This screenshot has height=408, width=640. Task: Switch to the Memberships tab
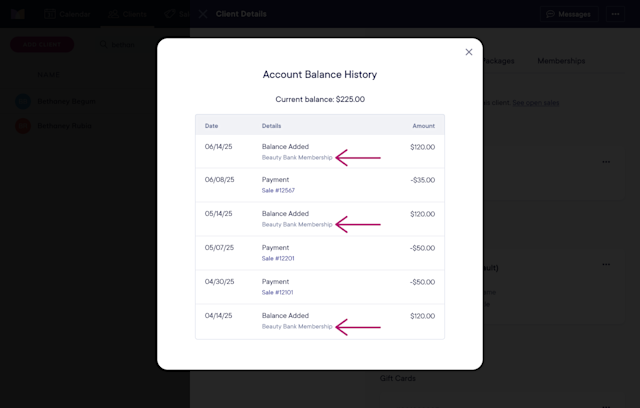[561, 61]
